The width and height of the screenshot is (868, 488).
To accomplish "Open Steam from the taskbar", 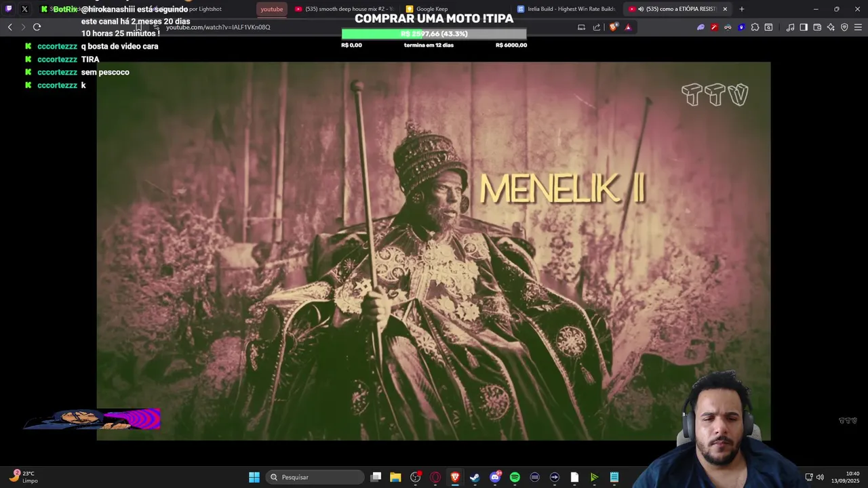I will [x=475, y=477].
